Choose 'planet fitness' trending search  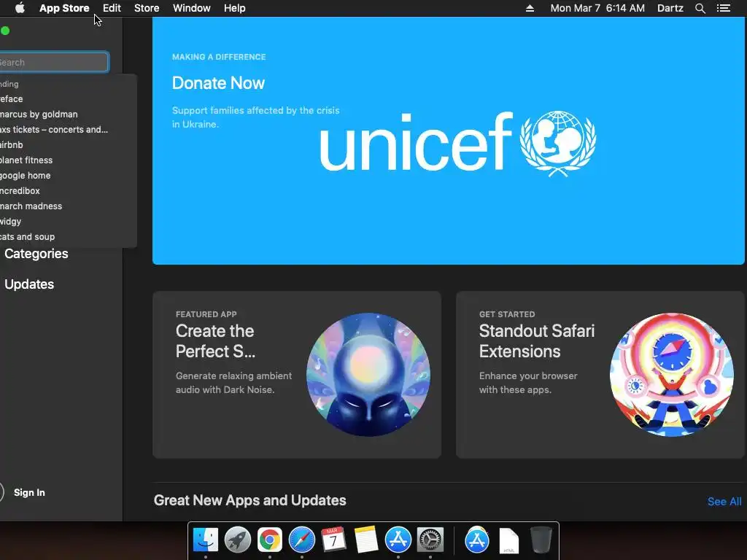26,160
